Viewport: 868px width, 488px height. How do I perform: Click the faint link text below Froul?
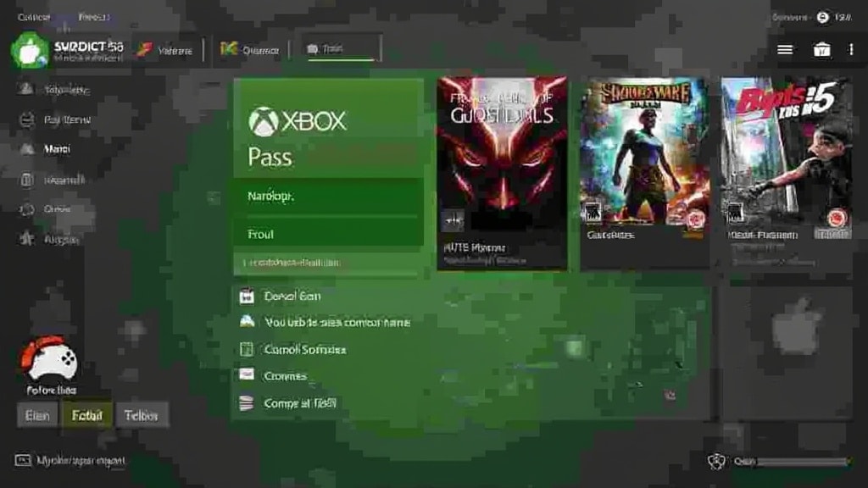tap(292, 263)
